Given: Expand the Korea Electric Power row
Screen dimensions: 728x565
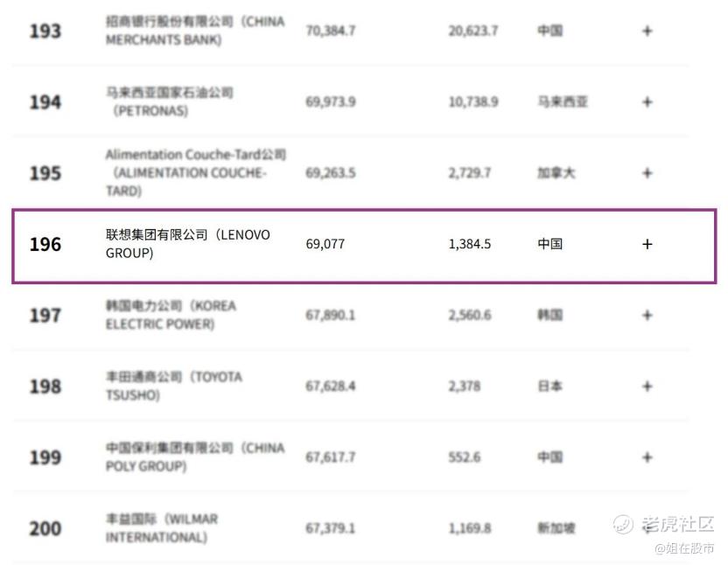Looking at the screenshot, I should [647, 315].
